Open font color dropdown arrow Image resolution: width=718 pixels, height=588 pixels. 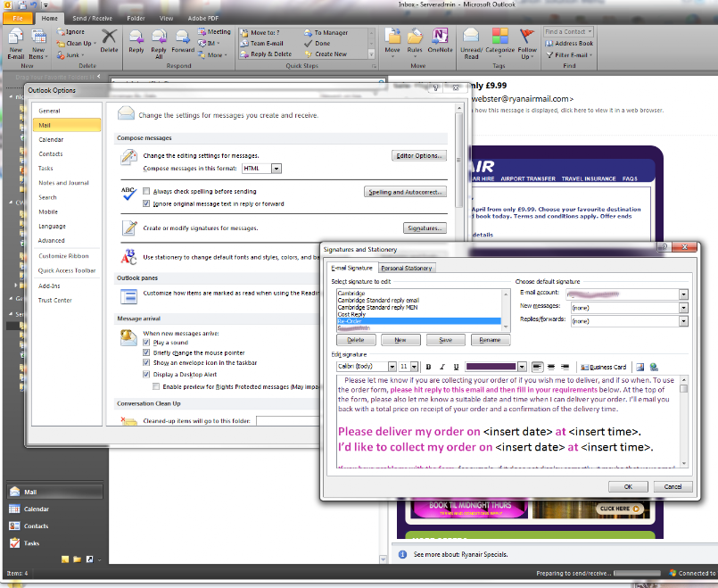coord(522,367)
